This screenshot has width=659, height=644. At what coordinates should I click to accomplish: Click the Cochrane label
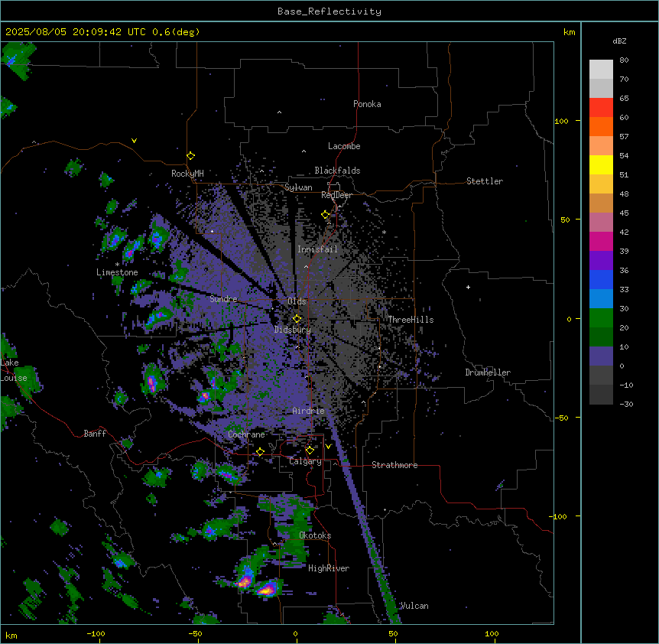coord(246,434)
